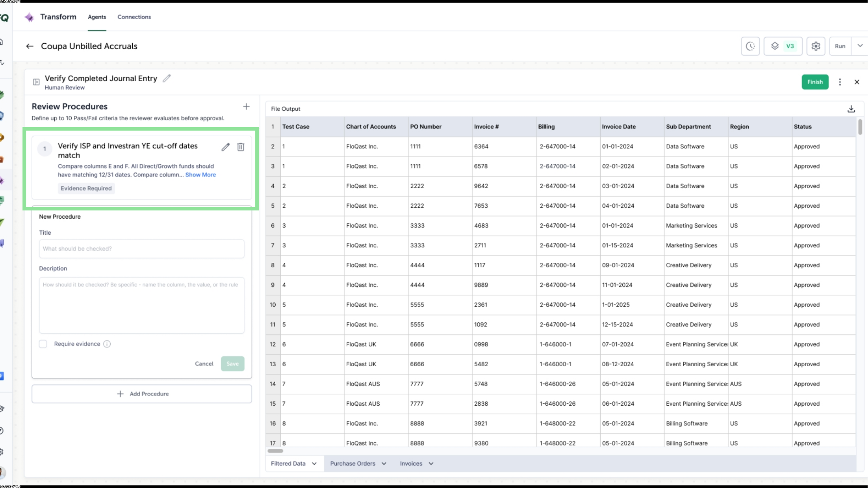Image resolution: width=868 pixels, height=488 pixels.
Task: Click the Region column header
Action: [760, 127]
